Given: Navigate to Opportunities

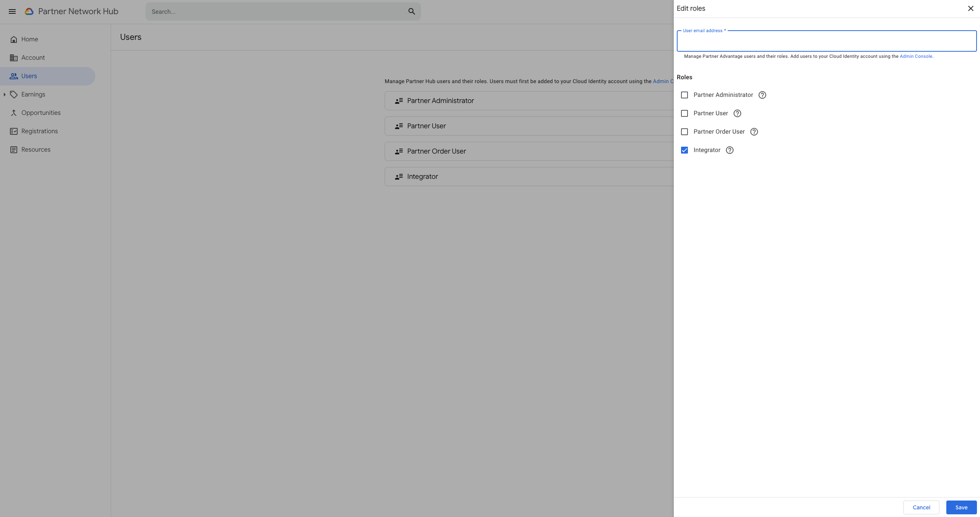Looking at the screenshot, I should (47, 113).
